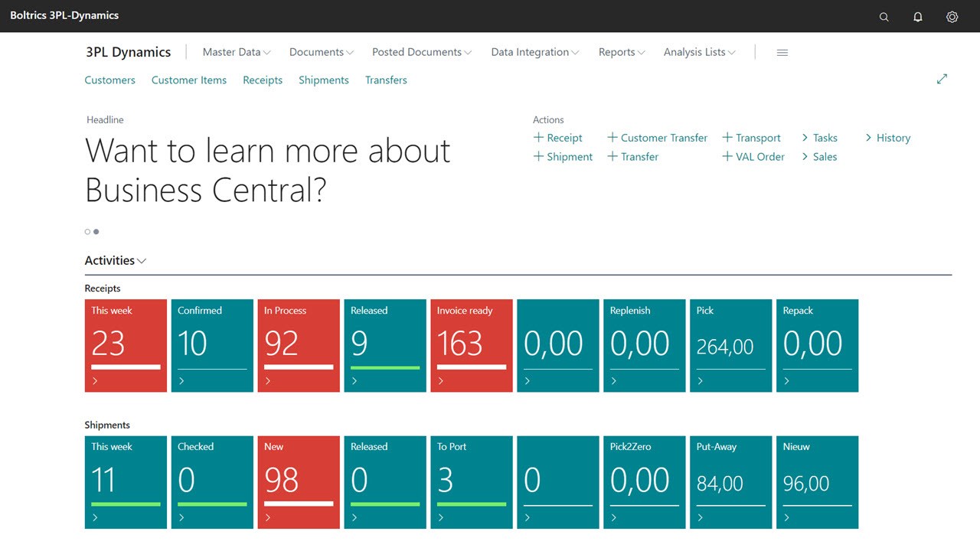The width and height of the screenshot is (980, 551).
Task: Open the Analysis Lists dropdown
Action: [700, 52]
